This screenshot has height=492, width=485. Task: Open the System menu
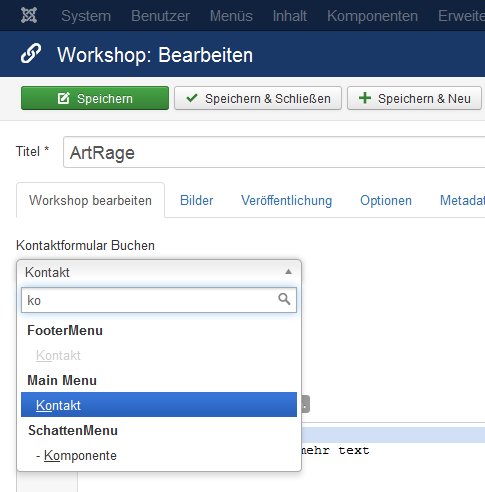pyautogui.click(x=86, y=16)
